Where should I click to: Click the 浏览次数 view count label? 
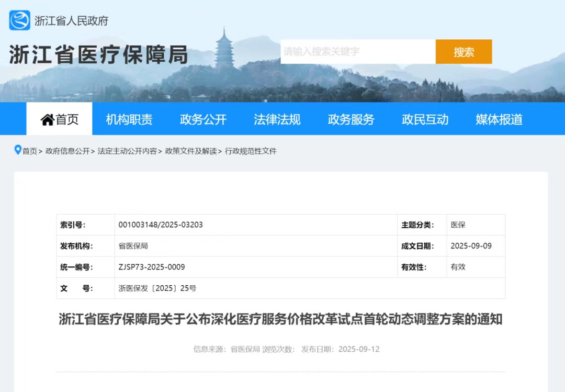click(x=278, y=349)
